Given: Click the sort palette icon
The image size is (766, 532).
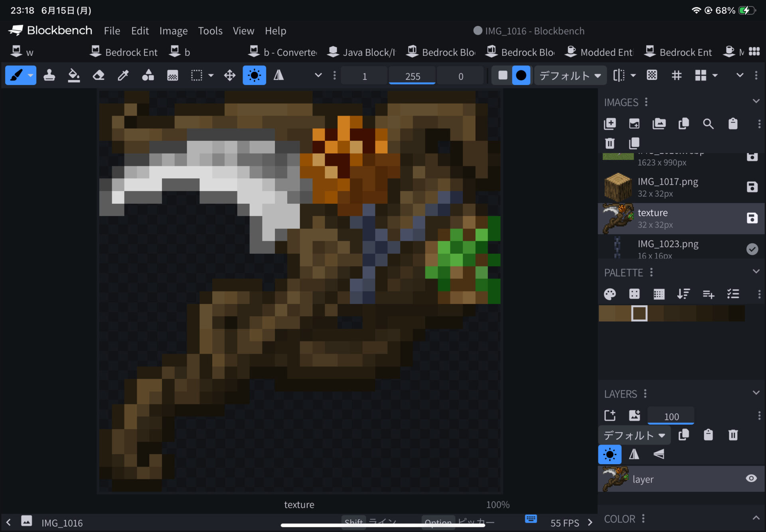Looking at the screenshot, I should pyautogui.click(x=683, y=294).
